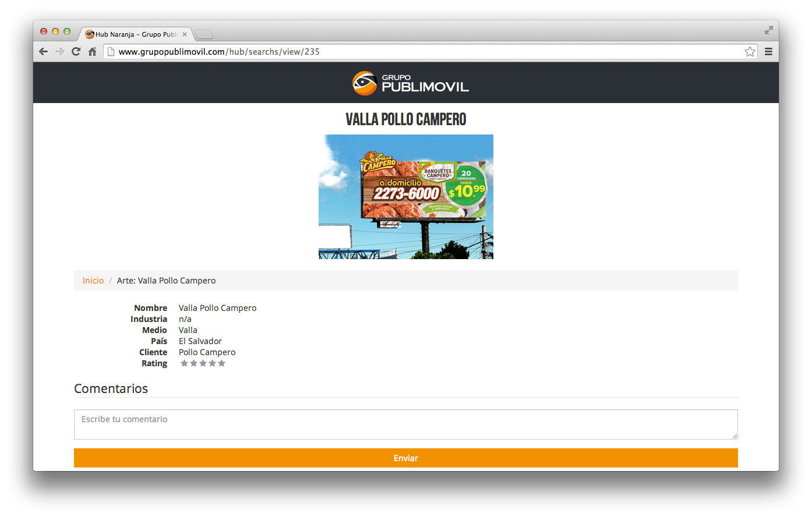Click the resize handle of comment textarea

735,436
